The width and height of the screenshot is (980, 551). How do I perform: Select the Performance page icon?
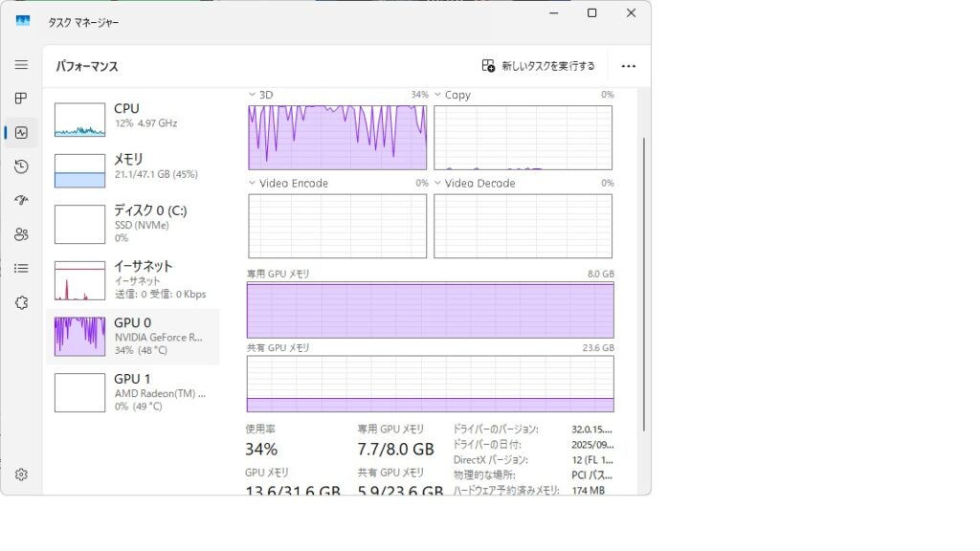tap(21, 133)
